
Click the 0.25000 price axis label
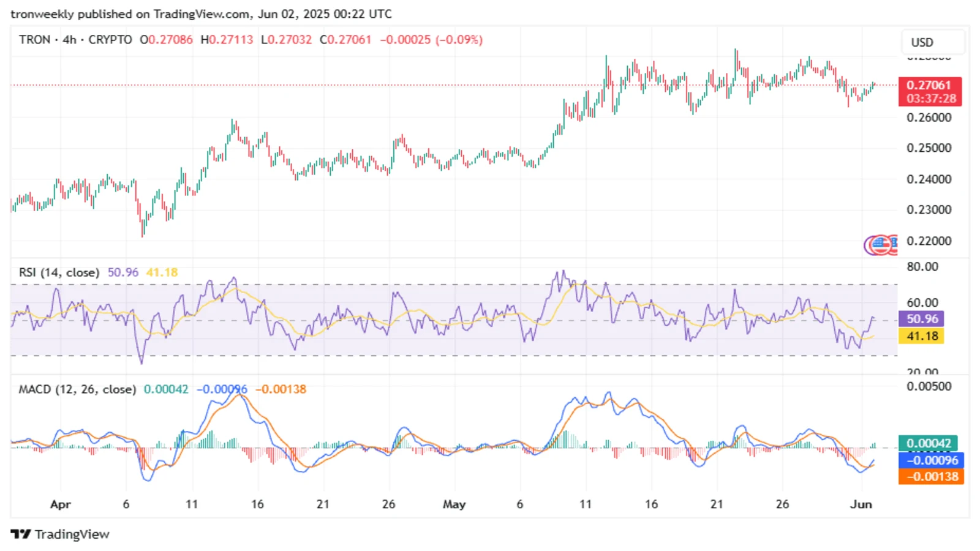coord(929,148)
